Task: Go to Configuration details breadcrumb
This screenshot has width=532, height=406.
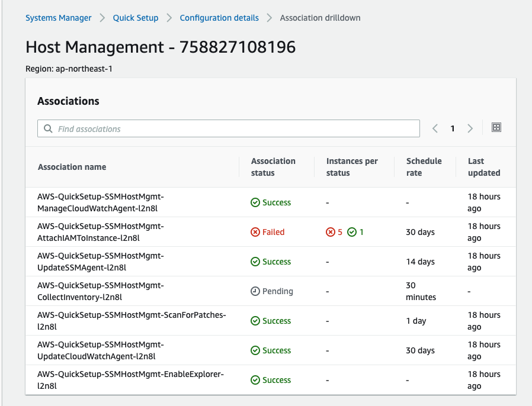Action: pos(219,18)
